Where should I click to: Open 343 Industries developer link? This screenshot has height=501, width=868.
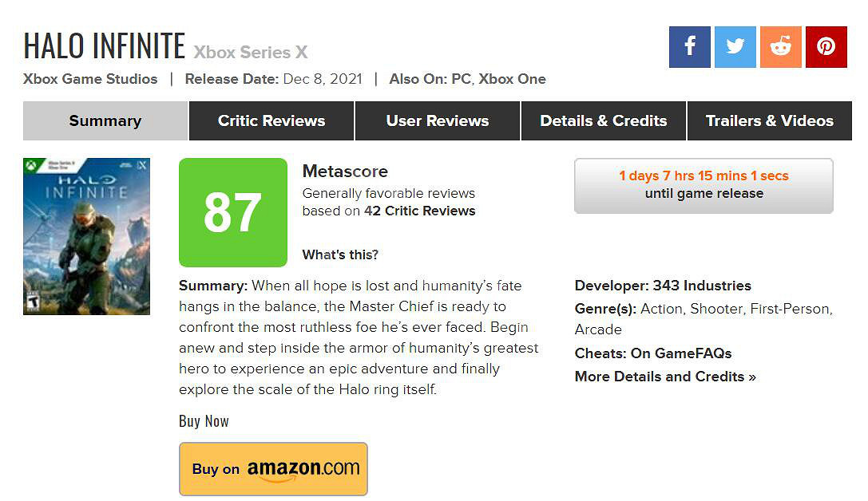(701, 286)
